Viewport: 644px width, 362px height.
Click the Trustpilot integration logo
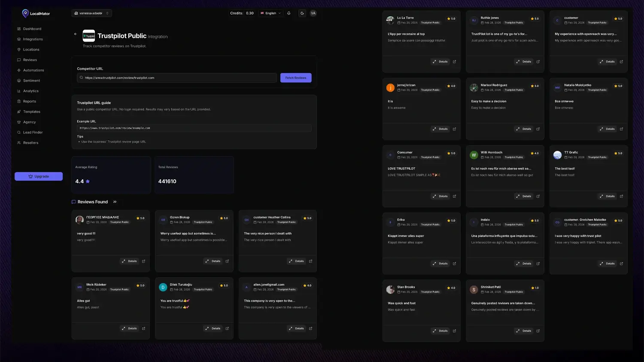coord(89,36)
